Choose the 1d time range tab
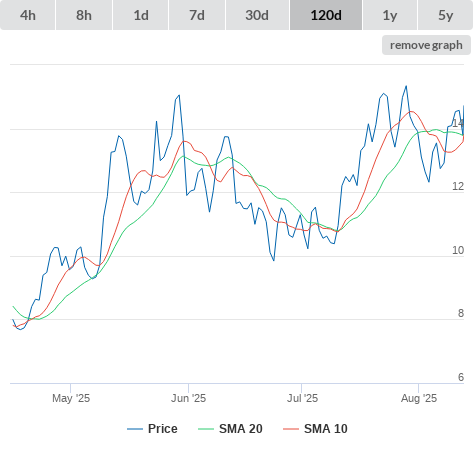Viewport: 474px width, 455px height. coord(141,15)
